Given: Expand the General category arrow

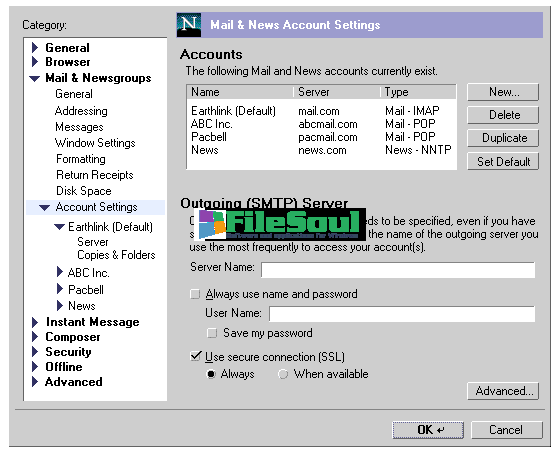Looking at the screenshot, I should click(35, 47).
